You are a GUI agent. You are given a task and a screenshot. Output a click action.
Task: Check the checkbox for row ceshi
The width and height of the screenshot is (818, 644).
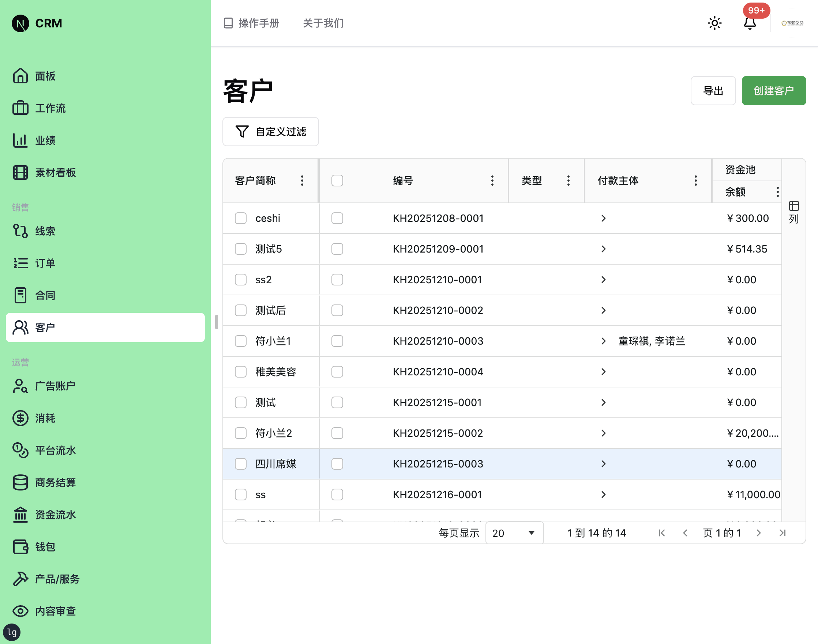pyautogui.click(x=240, y=218)
